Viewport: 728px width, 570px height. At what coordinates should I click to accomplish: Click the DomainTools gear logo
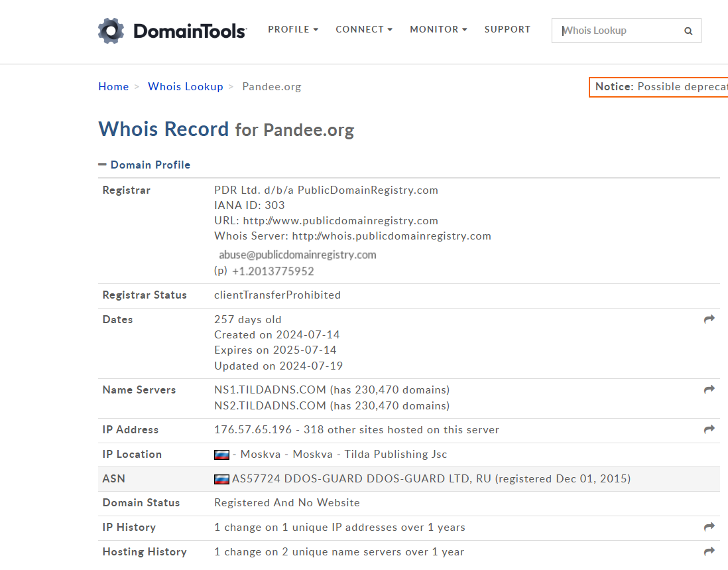tap(111, 31)
